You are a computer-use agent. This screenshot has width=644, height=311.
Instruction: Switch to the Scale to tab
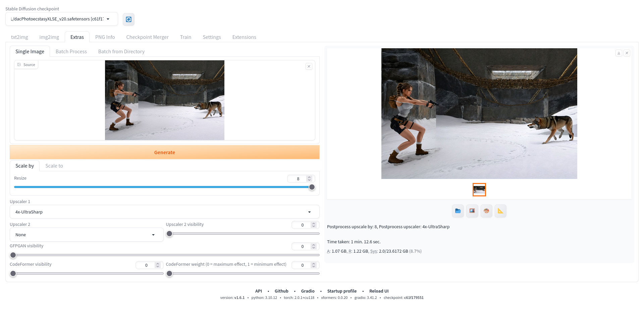click(54, 166)
